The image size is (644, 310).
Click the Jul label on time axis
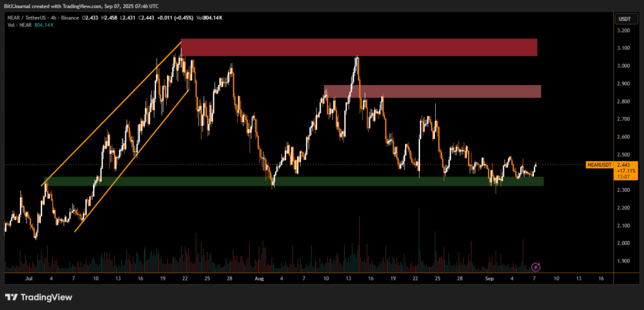click(29, 277)
